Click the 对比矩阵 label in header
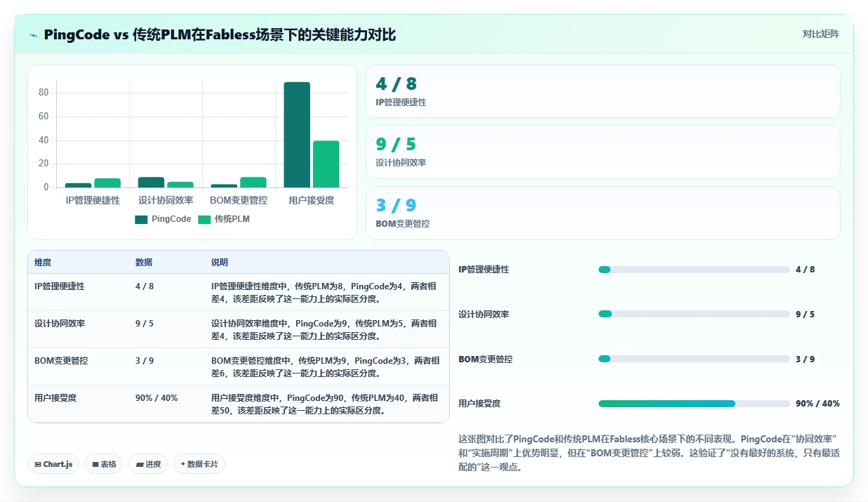Screen dimensions: 868x502 pos(820,34)
